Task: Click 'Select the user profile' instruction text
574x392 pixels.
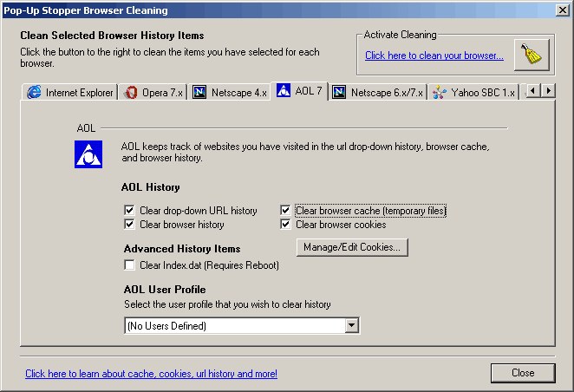Action: (227, 304)
